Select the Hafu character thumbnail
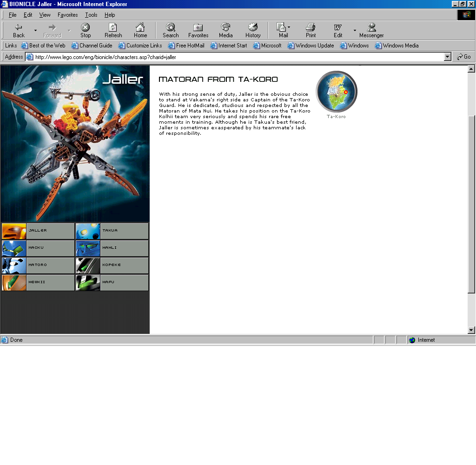Viewport: 476px width, 465px height. coord(88,283)
